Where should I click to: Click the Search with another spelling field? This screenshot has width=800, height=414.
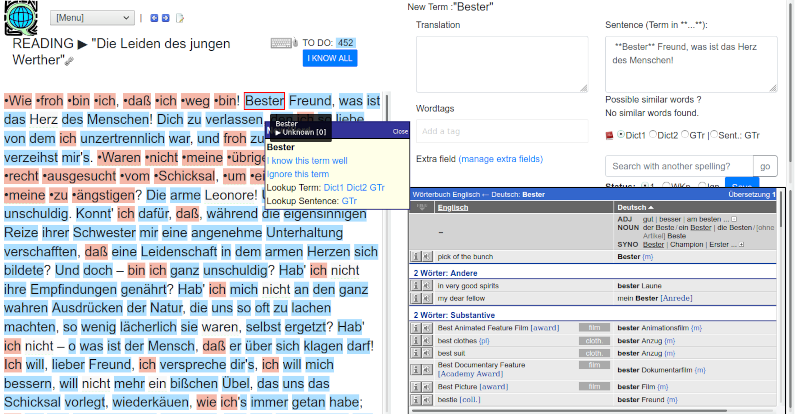click(x=679, y=166)
